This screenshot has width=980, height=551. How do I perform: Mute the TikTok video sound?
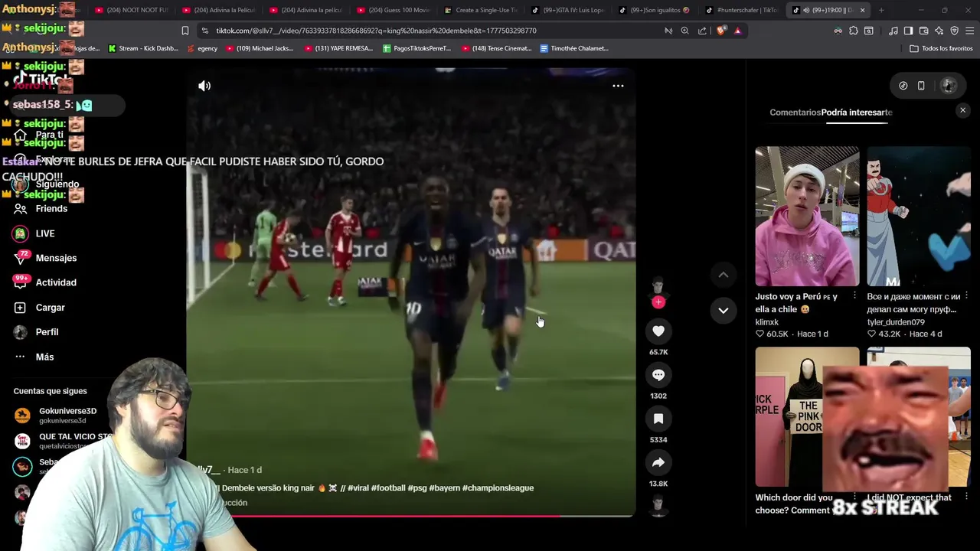pos(204,86)
